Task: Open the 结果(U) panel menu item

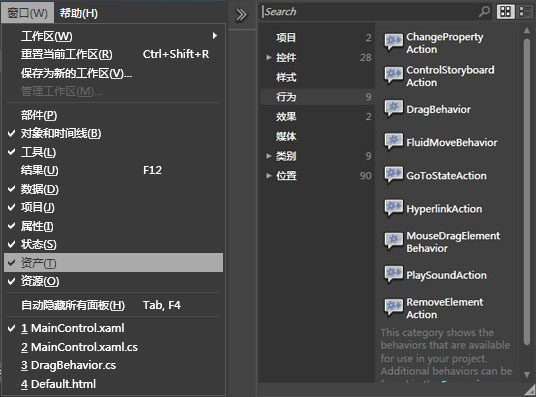Action: tap(113, 170)
